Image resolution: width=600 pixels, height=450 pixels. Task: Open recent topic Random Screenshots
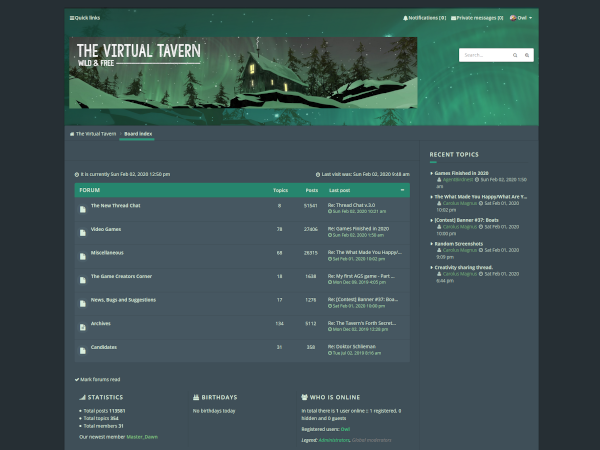[459, 244]
